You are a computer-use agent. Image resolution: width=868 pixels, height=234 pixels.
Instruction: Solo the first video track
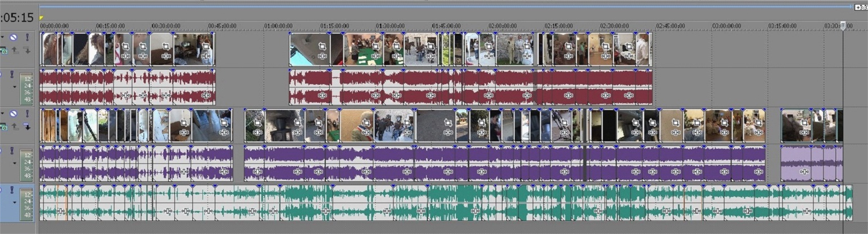point(27,37)
